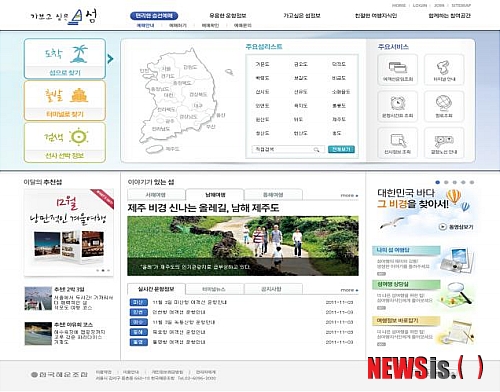Open the 공지사항 notices tab
This screenshot has width=500, height=392.
coord(273,289)
